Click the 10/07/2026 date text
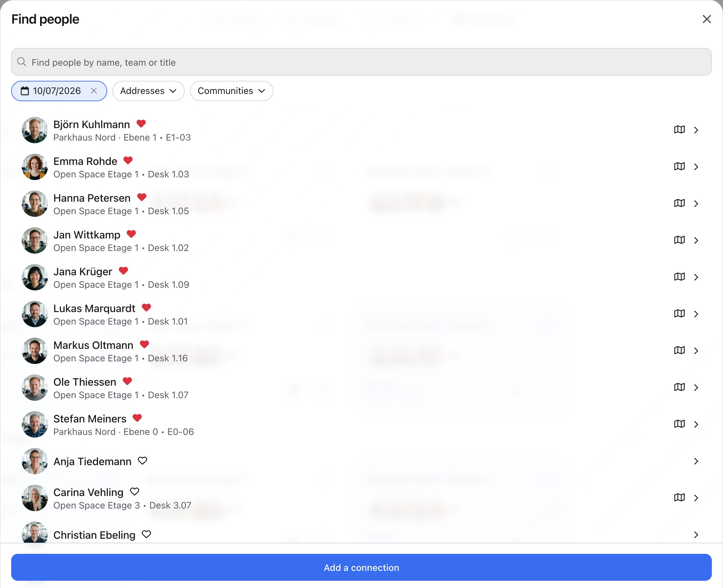 [x=57, y=91]
